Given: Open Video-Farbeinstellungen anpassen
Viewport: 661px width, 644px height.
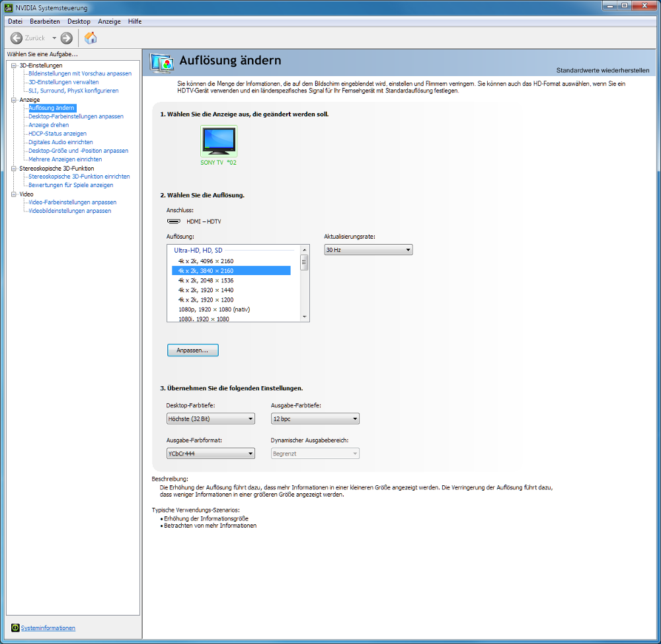Looking at the screenshot, I should [73, 202].
